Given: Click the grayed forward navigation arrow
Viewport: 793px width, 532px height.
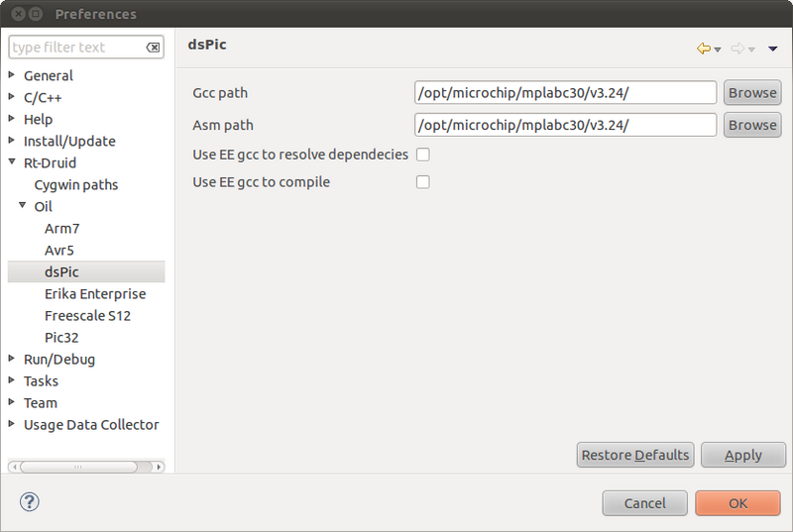Looking at the screenshot, I should 737,49.
